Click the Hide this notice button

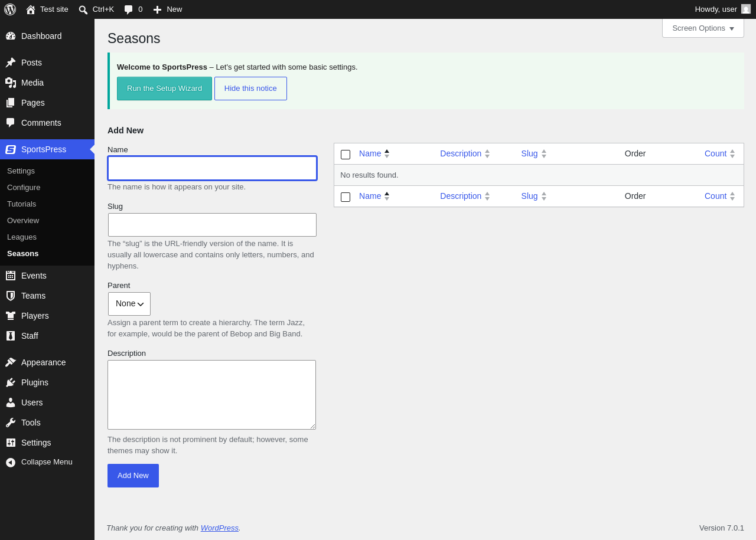click(x=250, y=89)
